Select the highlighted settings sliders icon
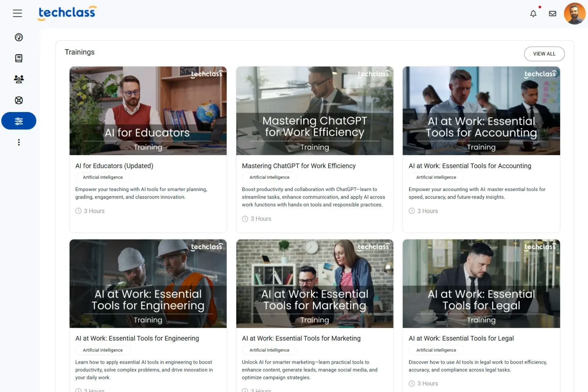Viewport: 588px width, 392px height. click(18, 121)
